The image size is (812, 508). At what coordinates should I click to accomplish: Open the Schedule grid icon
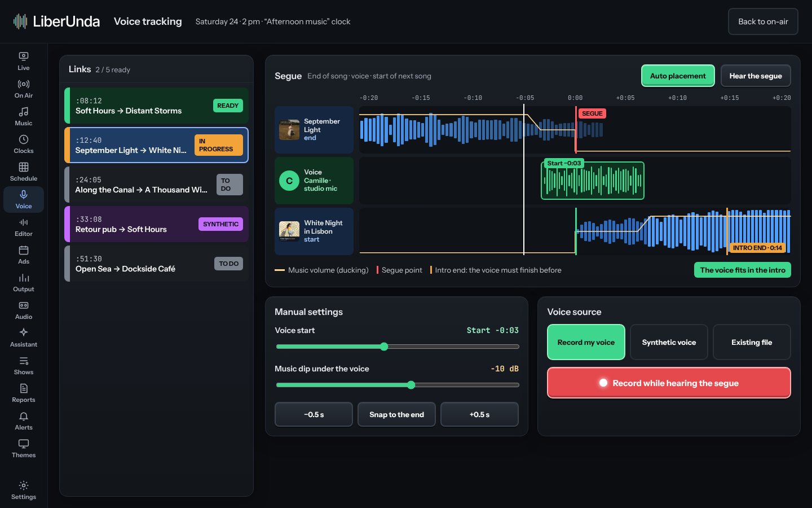click(24, 172)
